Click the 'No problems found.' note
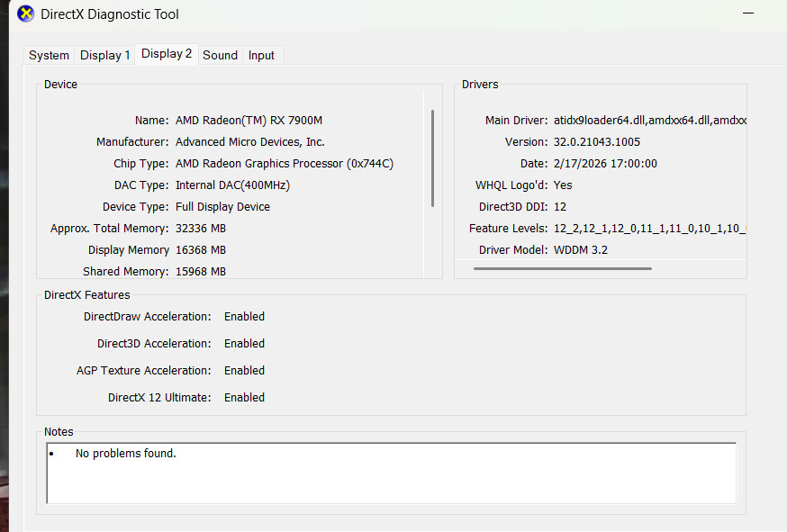This screenshot has height=532, width=787. pos(125,454)
